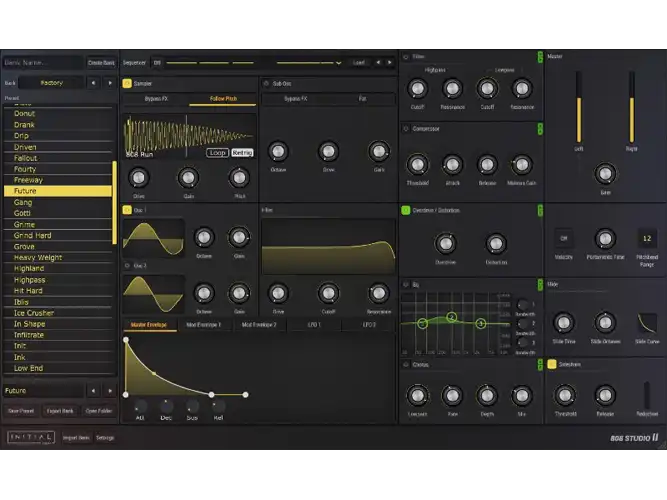The image size is (667, 500).
Task: Click the Sidechain Threshold knob
Action: (x=565, y=396)
